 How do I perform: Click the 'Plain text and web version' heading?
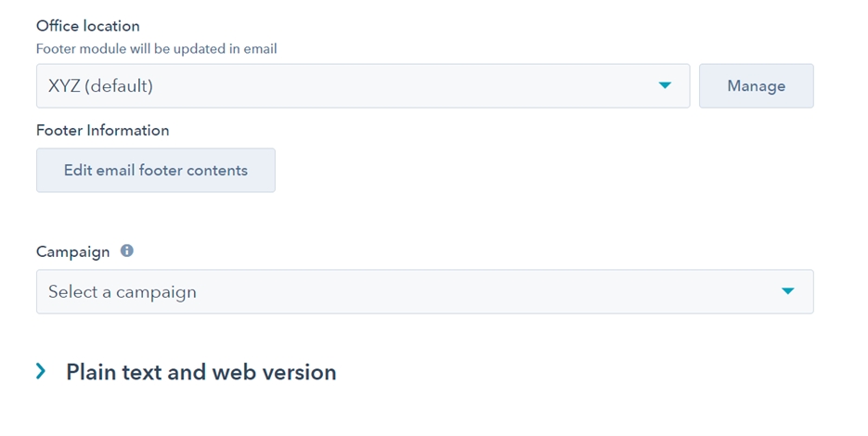201,372
